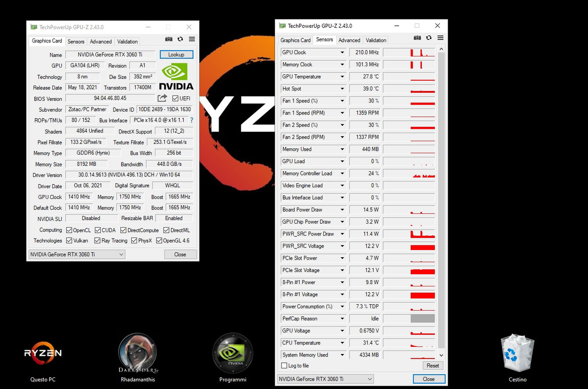Image resolution: width=588 pixels, height=389 pixels.
Task: Toggle the OpenCL checkbox
Action: (69, 230)
